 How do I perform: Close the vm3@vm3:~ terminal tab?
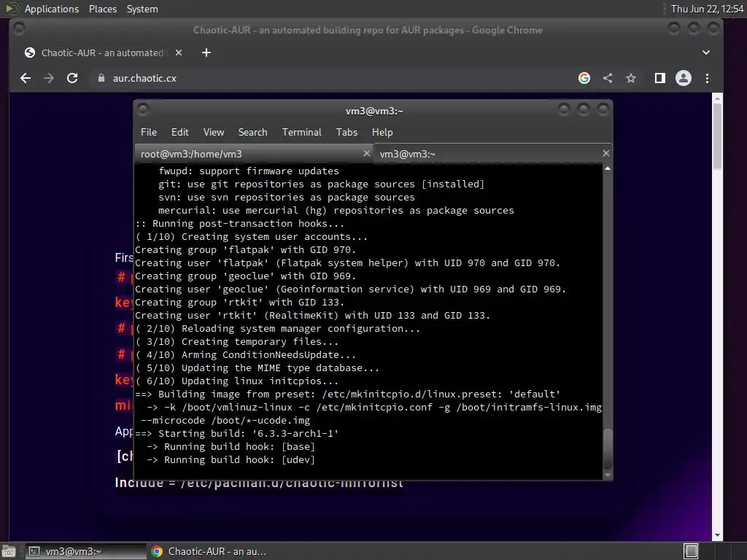[605, 153]
